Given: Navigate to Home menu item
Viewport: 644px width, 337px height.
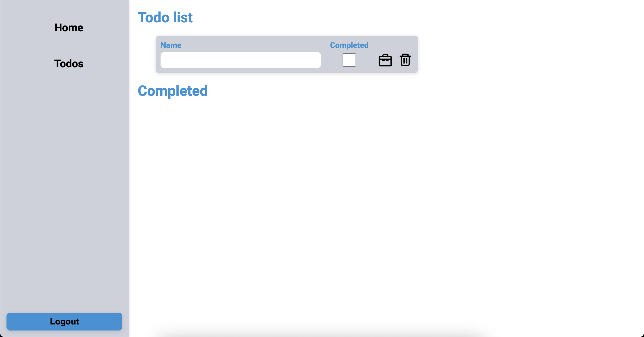Looking at the screenshot, I should [69, 28].
